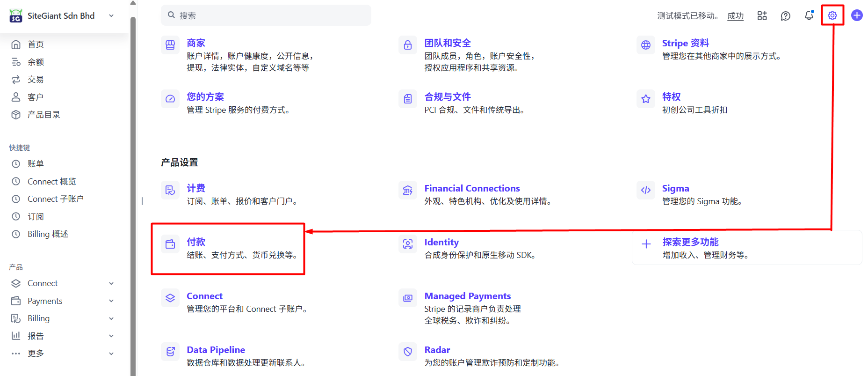
Task: Open the help question mark icon
Action: [785, 16]
